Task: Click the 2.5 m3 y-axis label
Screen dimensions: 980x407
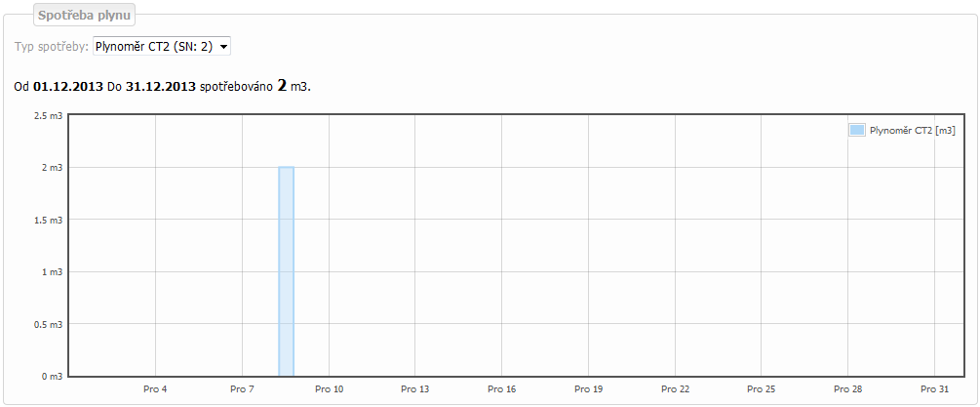Action: point(49,115)
